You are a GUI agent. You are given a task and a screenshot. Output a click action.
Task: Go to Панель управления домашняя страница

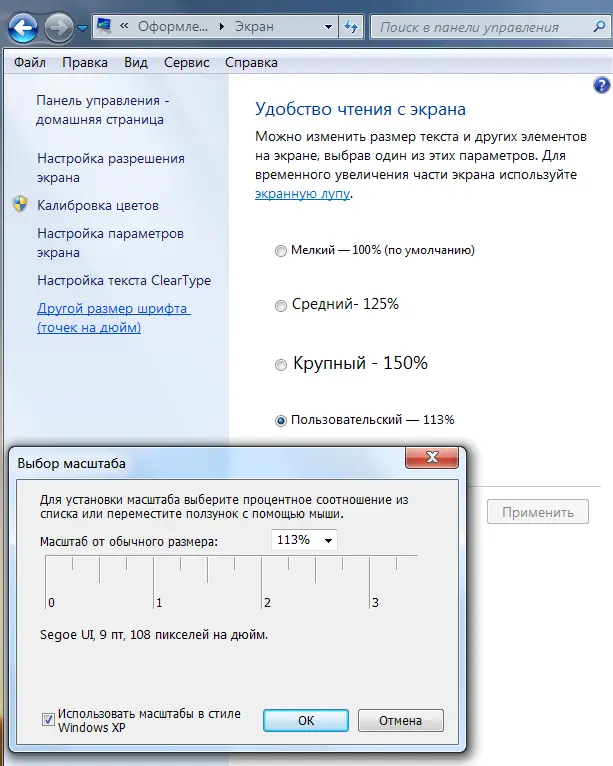tap(103, 110)
